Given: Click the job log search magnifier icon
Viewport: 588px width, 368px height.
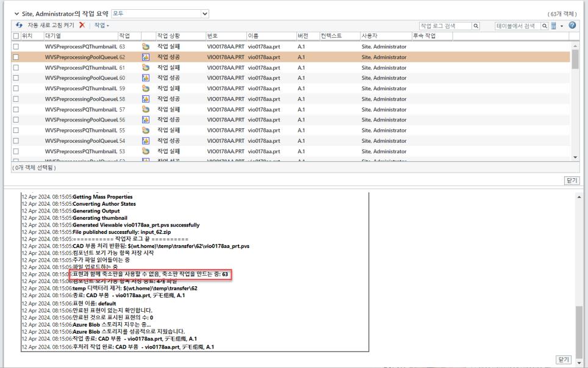Looking at the screenshot, I should (476, 26).
